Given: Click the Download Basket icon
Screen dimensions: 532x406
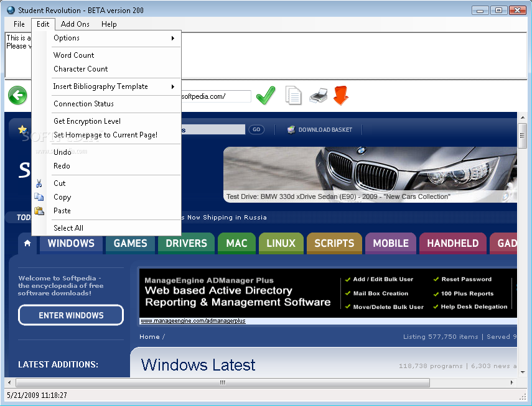Looking at the screenshot, I should click(291, 130).
